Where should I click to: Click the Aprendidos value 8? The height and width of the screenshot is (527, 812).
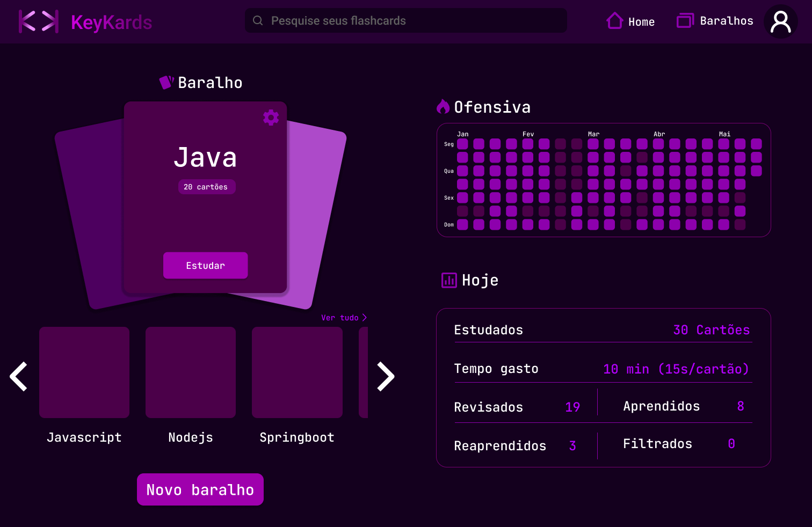(x=741, y=406)
